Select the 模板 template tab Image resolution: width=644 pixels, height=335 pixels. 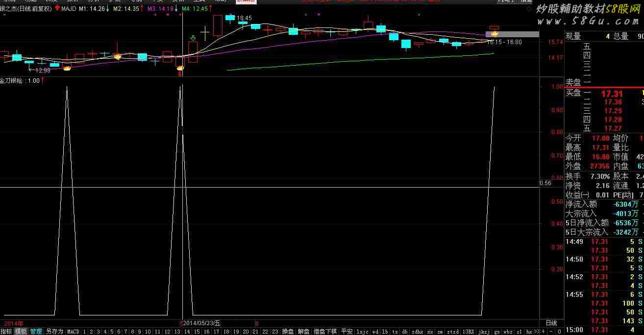(x=21, y=332)
